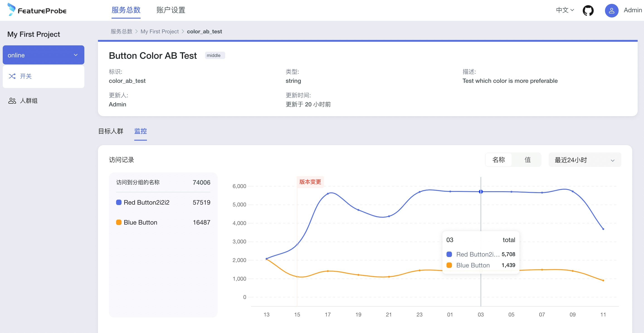This screenshot has height=333, width=644.
Task: Open the 中文 language dropdown
Action: coord(565,10)
